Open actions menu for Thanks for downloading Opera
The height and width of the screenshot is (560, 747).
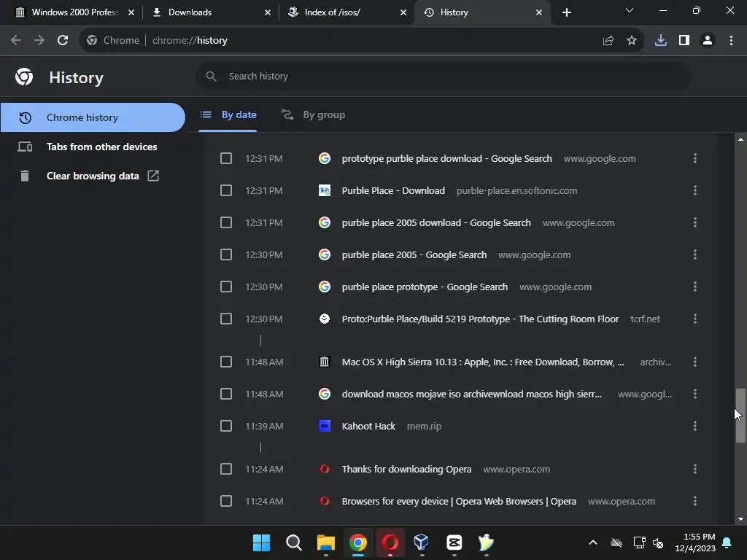point(695,469)
